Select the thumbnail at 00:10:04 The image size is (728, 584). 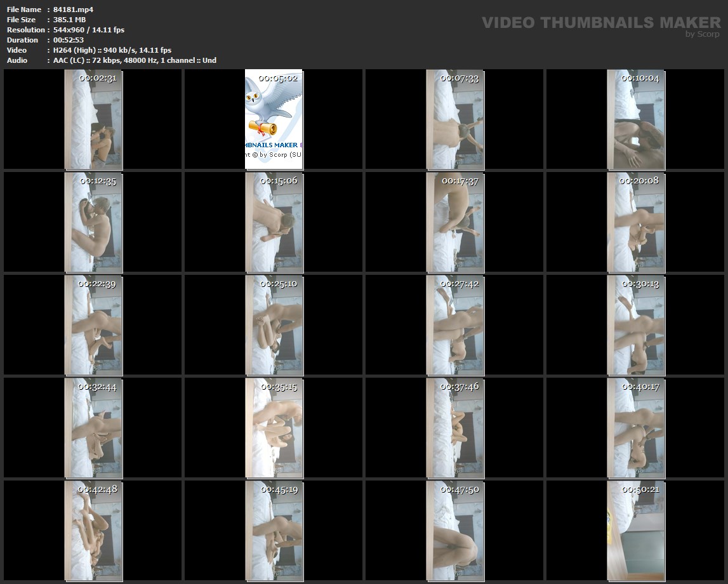(635, 119)
